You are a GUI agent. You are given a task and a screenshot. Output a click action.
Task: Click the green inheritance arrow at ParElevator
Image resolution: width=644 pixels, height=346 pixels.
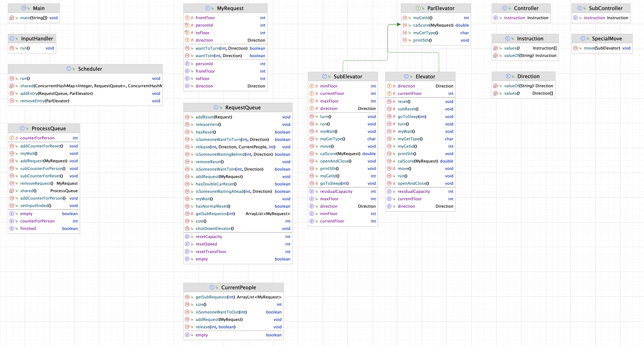pyautogui.click(x=398, y=24)
